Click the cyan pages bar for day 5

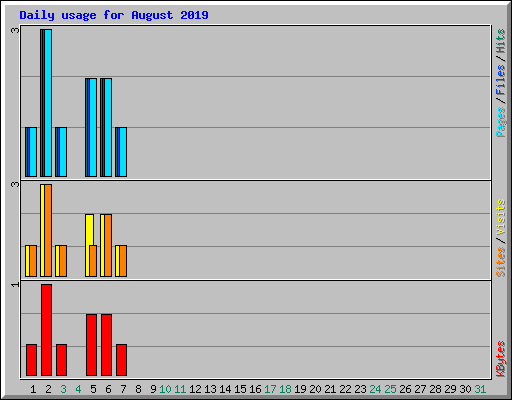pos(93,127)
